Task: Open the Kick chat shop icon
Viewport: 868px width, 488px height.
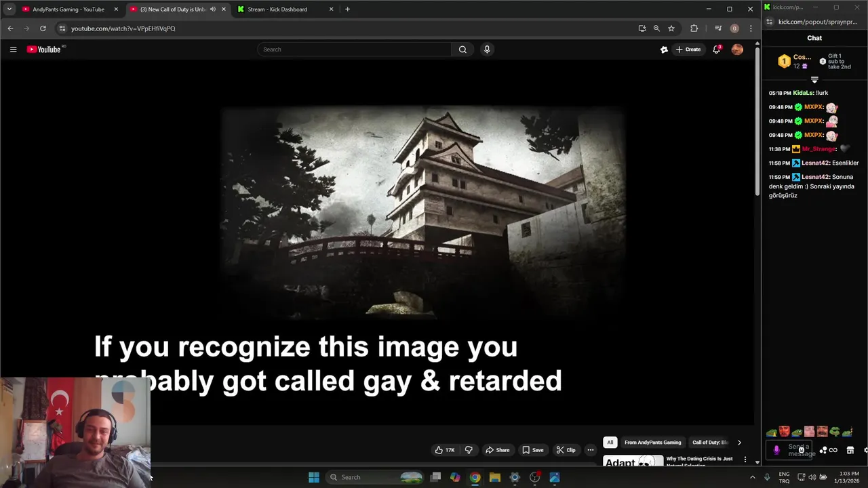Action: [850, 450]
